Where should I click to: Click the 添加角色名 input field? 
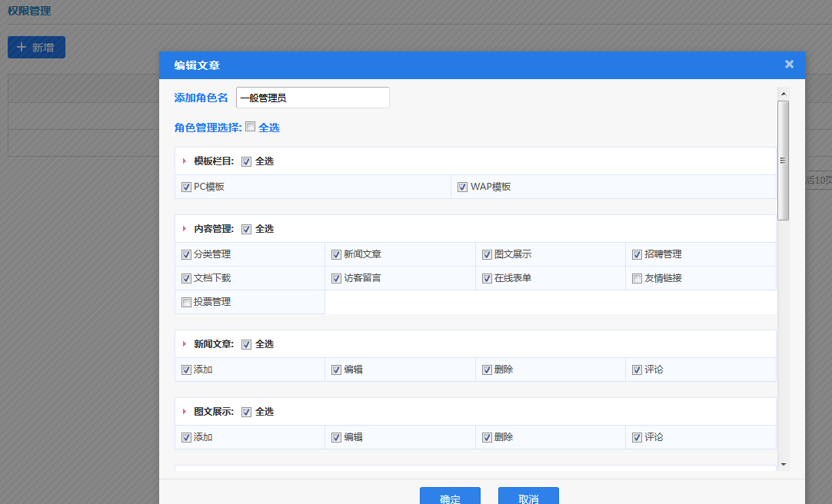pyautogui.click(x=312, y=98)
